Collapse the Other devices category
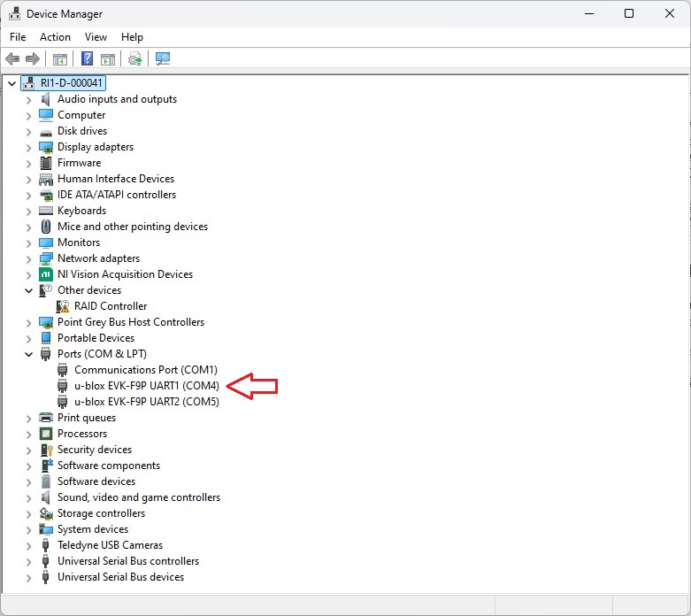691x616 pixels. coord(28,290)
